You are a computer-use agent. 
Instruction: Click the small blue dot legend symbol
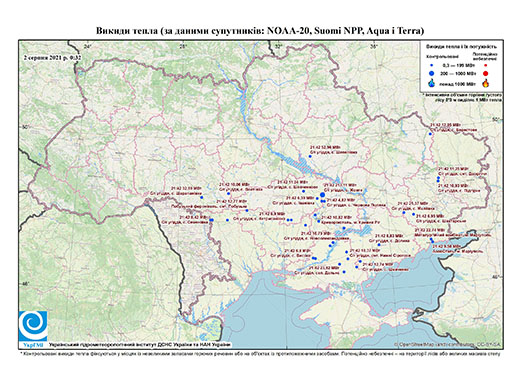pyautogui.click(x=432, y=65)
